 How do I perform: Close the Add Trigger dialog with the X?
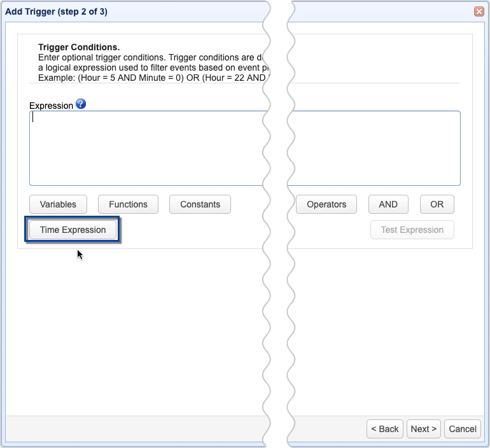(479, 11)
